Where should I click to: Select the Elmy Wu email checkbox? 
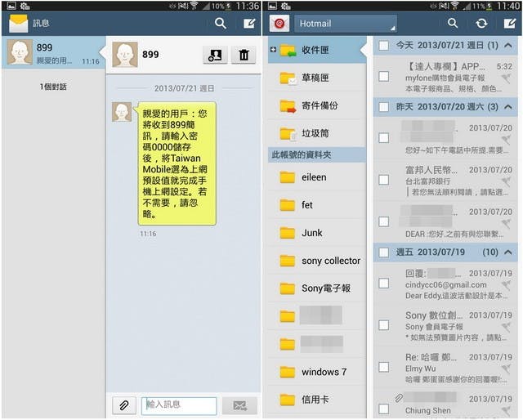pos(383,367)
